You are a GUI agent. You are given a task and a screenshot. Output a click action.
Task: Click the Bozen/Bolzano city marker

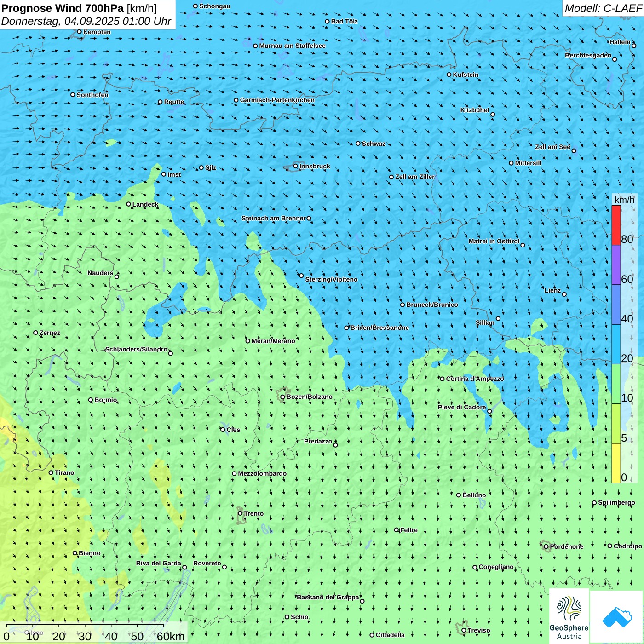click(x=282, y=397)
